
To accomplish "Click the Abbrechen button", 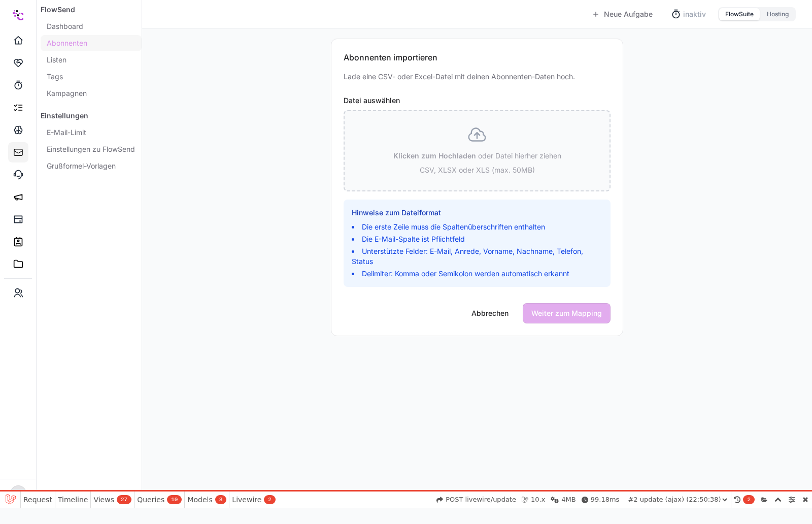I will 490,313.
